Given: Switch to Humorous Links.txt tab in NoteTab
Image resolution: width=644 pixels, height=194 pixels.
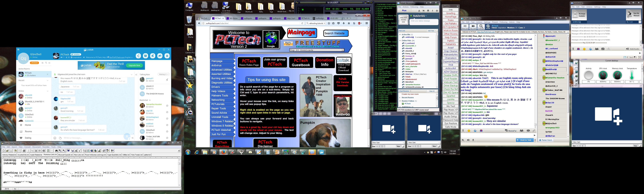Looking at the screenshot, I should pos(50,155).
